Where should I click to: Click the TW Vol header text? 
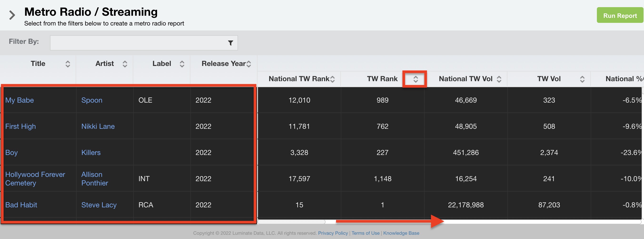(549, 79)
